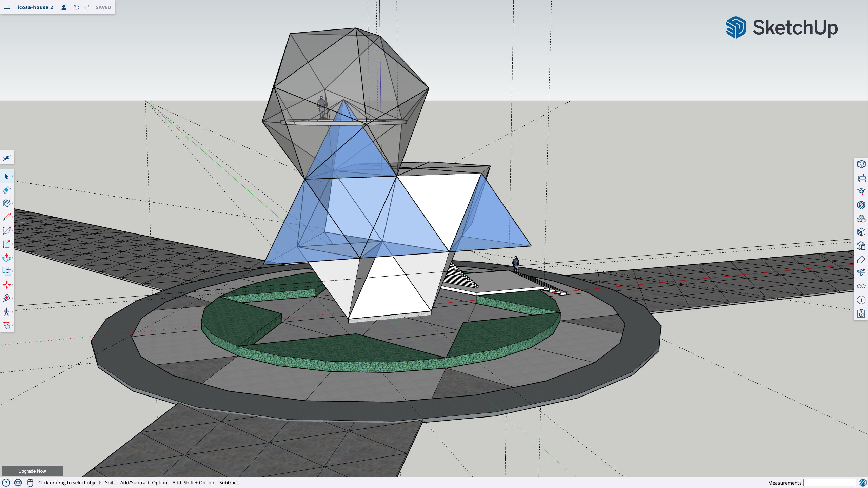This screenshot has height=488, width=868.
Task: Open the Materials panel
Action: 861,232
